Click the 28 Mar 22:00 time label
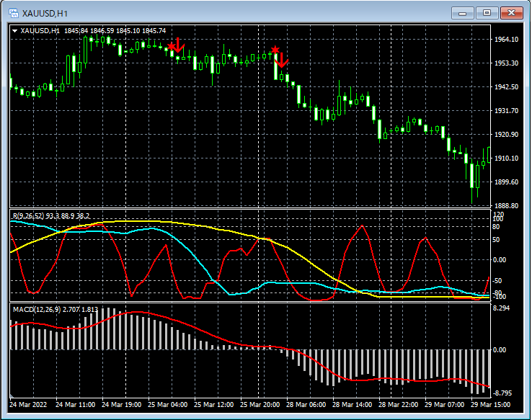 tap(399, 405)
